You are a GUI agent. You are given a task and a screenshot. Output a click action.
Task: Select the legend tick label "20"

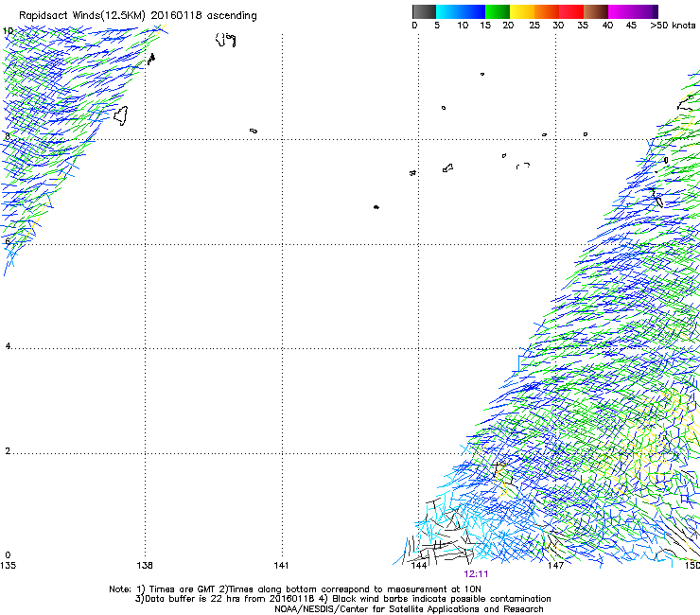[508, 26]
